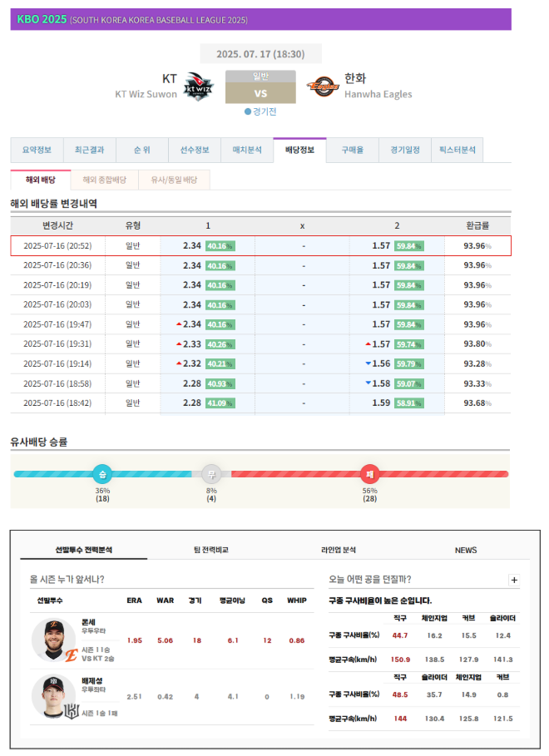Click pitcher 배제성 portrait photo
Image resolution: width=549 pixels, height=756 pixels.
(53, 696)
